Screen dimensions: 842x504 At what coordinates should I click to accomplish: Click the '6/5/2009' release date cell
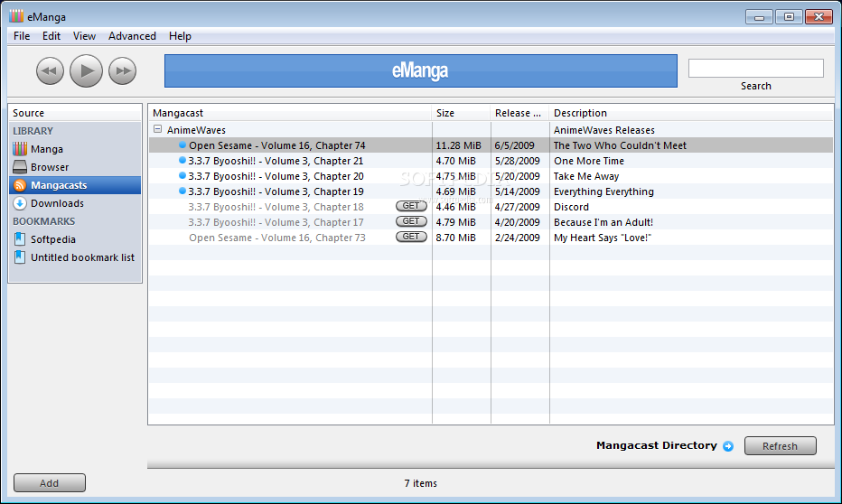point(514,145)
